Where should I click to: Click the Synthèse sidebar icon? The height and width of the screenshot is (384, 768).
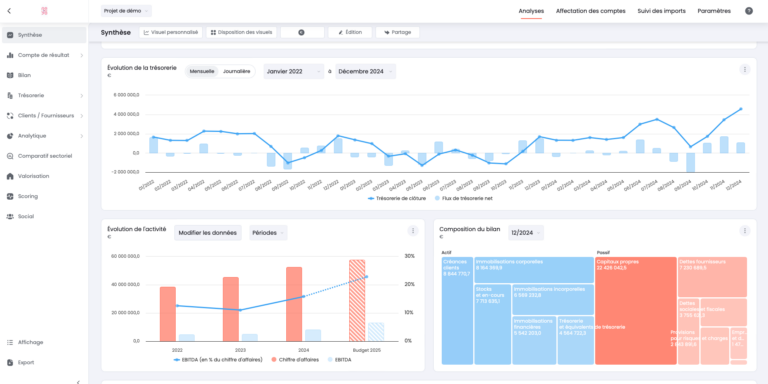(x=10, y=35)
